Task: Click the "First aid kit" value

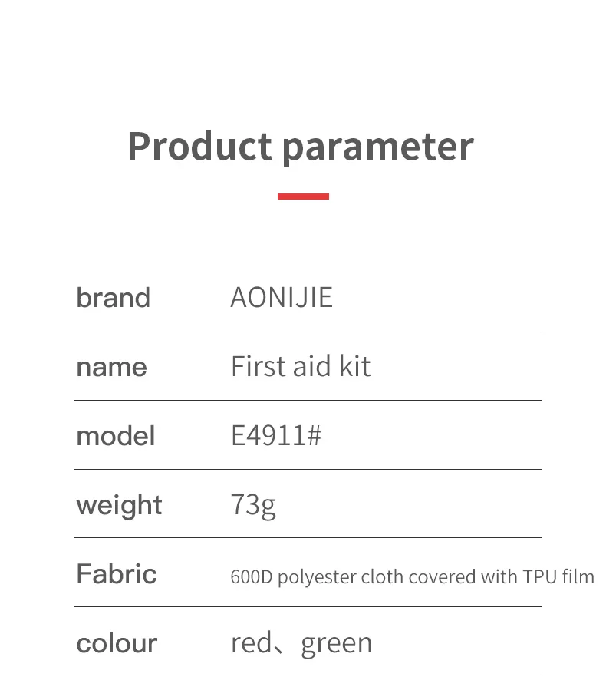Action: point(301,366)
